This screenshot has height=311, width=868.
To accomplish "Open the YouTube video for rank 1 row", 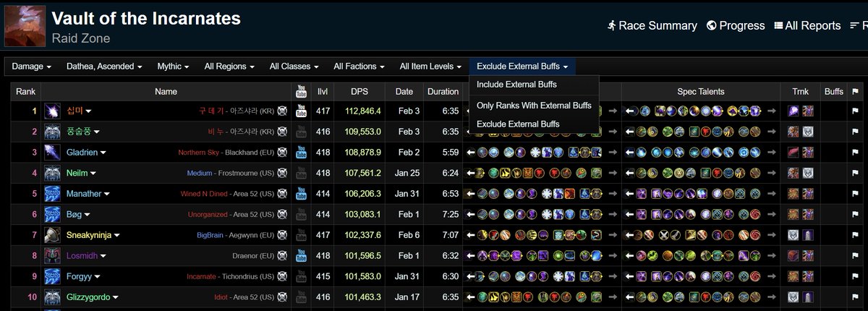I will [302, 111].
